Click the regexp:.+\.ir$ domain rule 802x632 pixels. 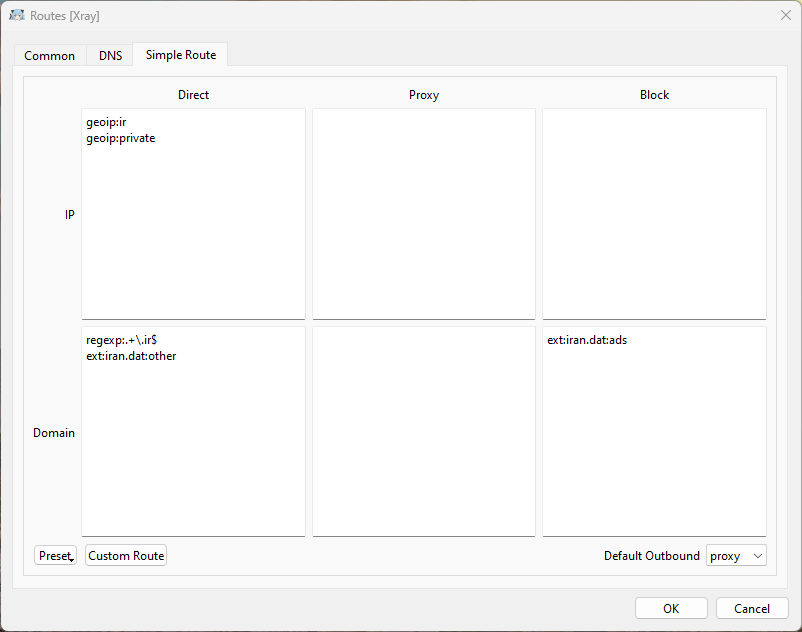(x=122, y=340)
